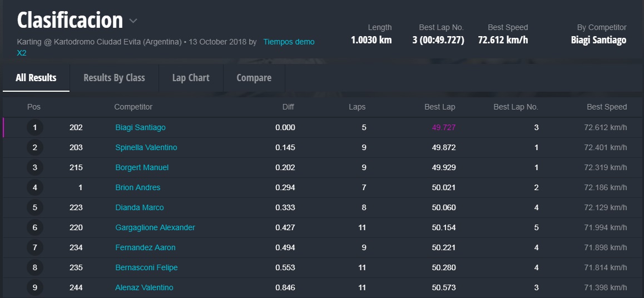Screen dimensions: 644x298
Task: Open Alenaz Valentino's competitor entry
Action: click(x=144, y=287)
